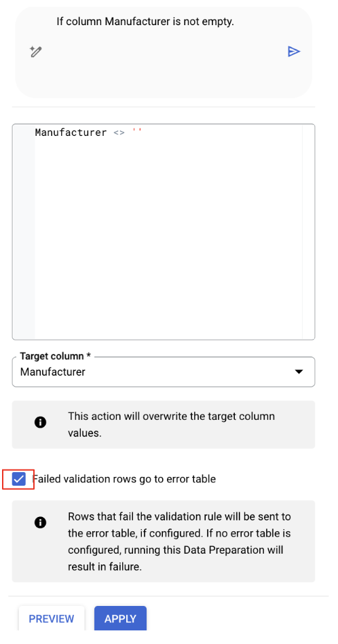
Task: Click the code editor line gutter
Action: (x=24, y=232)
